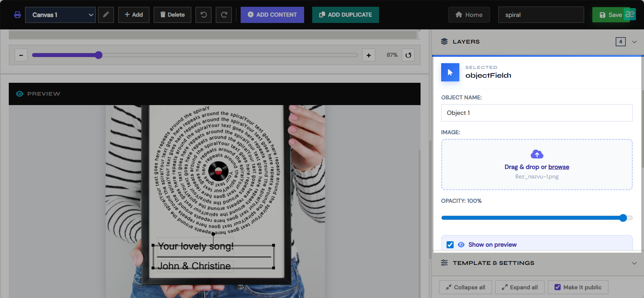This screenshot has height=298, width=644.
Task: Click the plus zoom in button
Action: [x=369, y=55]
